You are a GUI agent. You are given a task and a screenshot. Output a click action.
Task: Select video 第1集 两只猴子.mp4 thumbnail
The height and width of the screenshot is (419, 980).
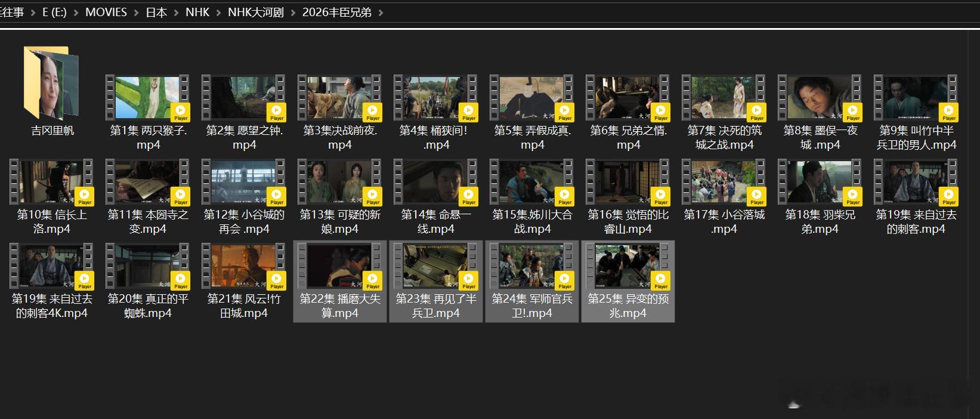147,98
